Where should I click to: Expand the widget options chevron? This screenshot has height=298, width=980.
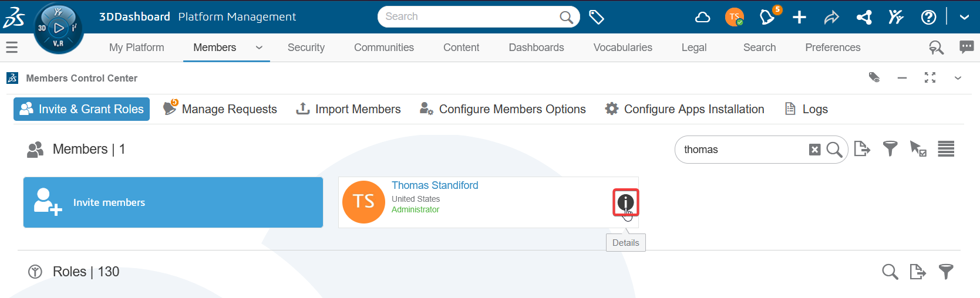(x=958, y=78)
